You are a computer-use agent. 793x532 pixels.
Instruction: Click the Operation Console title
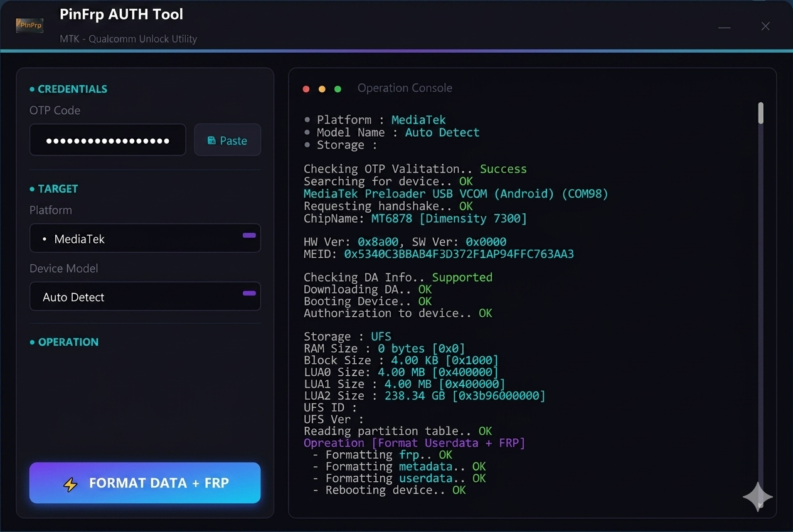[405, 88]
